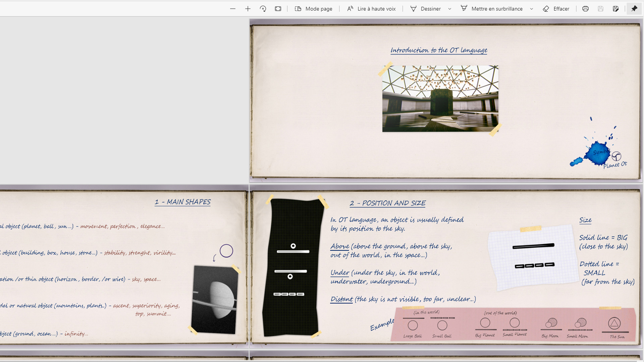Pin the PDF toolbar
This screenshot has width=644, height=362.
[634, 9]
